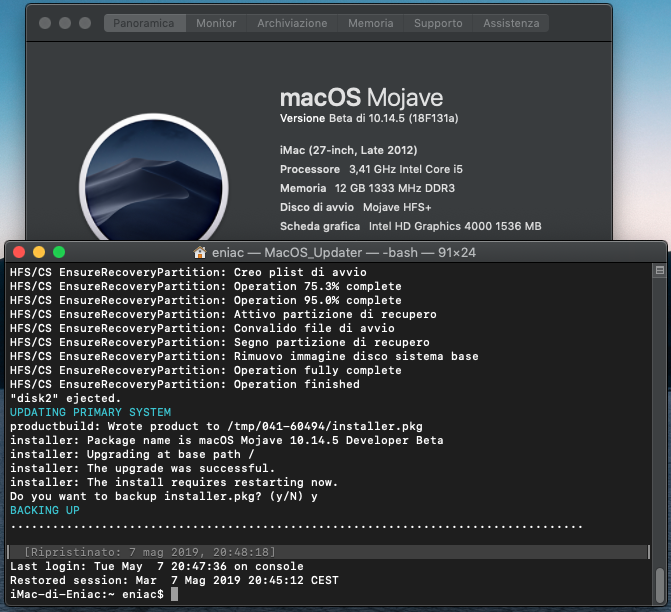Click 'Memoria 12 GB 1333 MHz DDR3' line
This screenshot has height=612, width=671.
click(x=367, y=188)
